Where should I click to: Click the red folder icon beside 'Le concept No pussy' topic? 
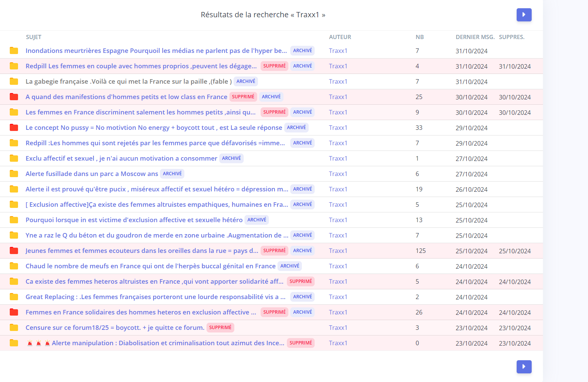click(14, 128)
